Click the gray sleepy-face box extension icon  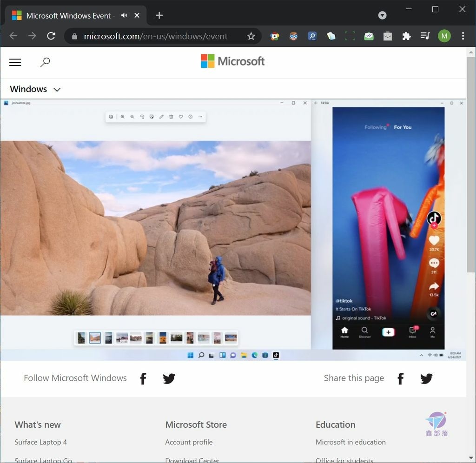tap(387, 36)
